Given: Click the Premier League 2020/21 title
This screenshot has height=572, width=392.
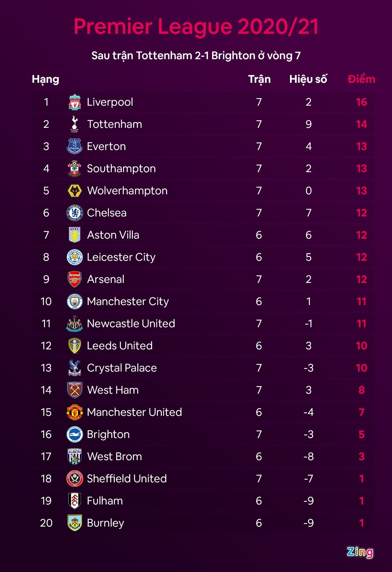Looking at the screenshot, I should coord(196,27).
